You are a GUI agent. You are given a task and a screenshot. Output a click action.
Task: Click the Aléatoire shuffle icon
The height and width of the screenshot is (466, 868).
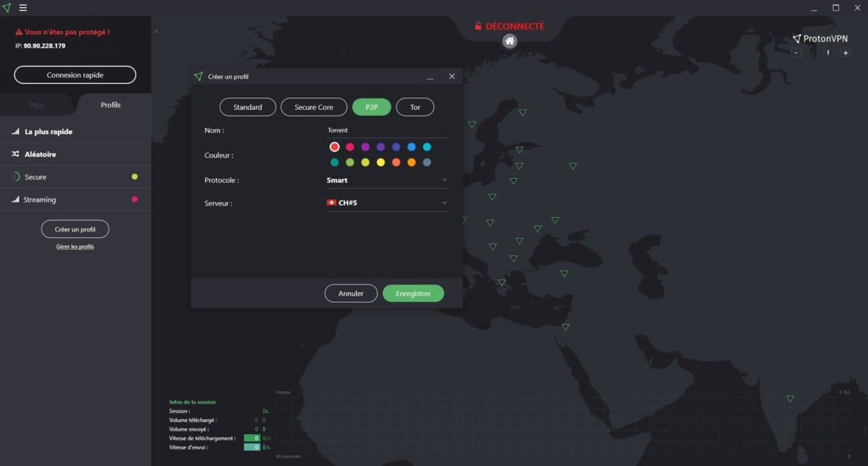click(15, 154)
